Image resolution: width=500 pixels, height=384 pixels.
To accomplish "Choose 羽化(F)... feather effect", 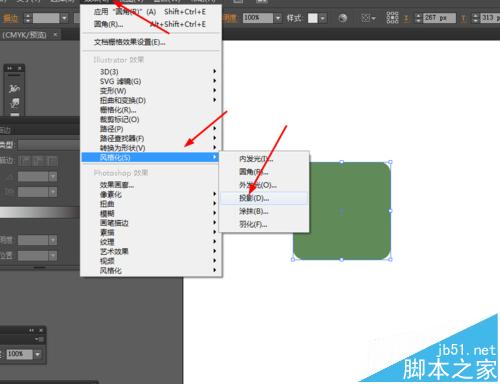I will pyautogui.click(x=264, y=224).
